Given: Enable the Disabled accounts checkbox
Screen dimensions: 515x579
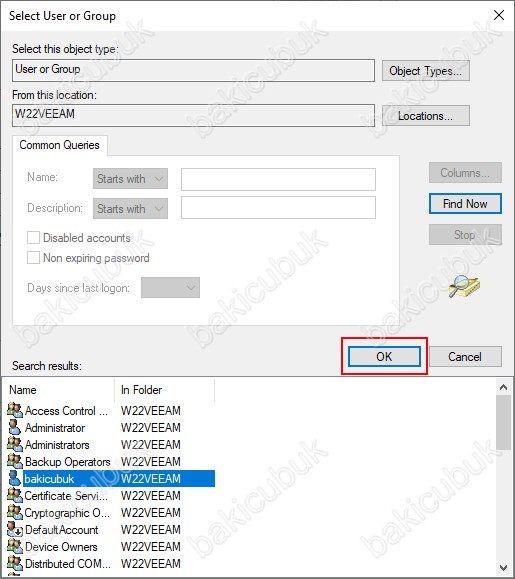Looking at the screenshot, I should (x=33, y=237).
